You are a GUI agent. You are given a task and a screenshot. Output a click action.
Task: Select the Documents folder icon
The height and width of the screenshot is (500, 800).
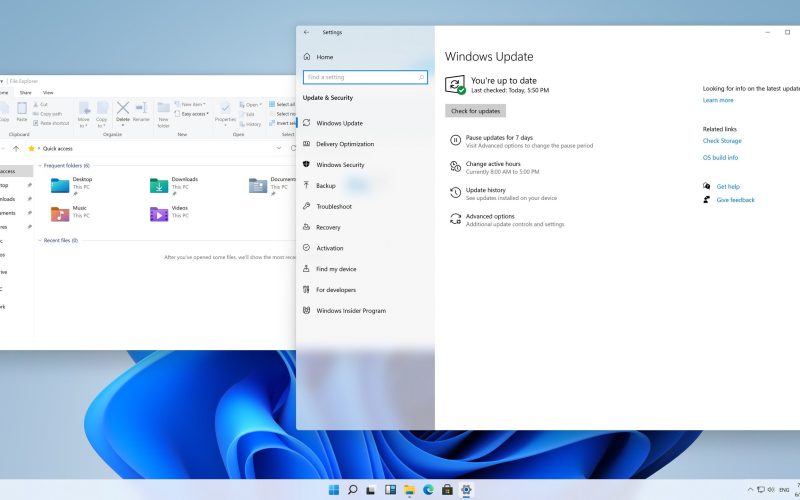click(258, 185)
